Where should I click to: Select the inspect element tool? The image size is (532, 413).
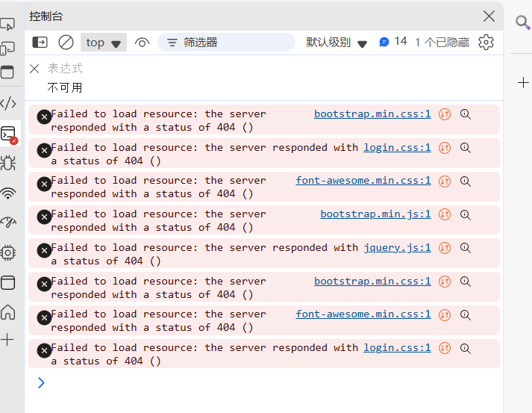point(7,24)
